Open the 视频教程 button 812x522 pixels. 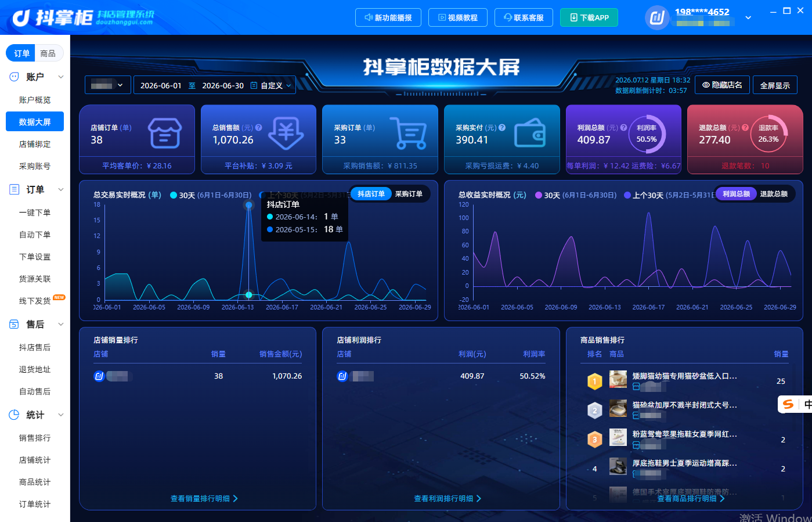458,17
